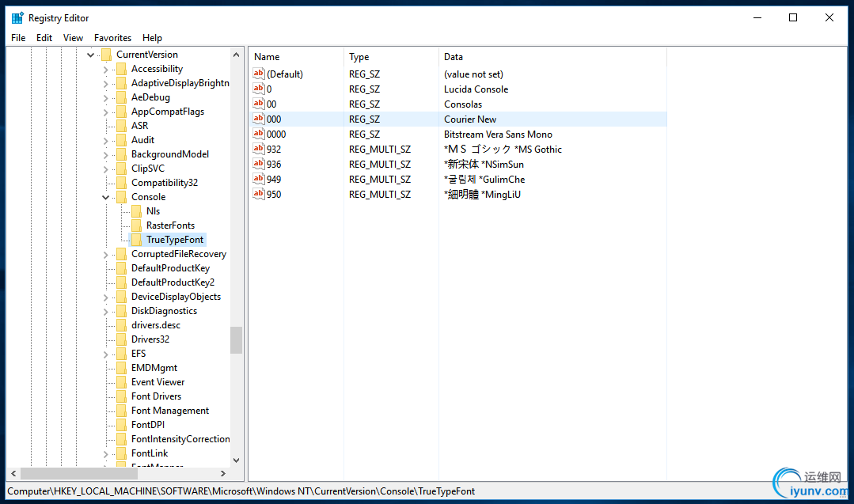Select the 'Lucida Console' data cell
854x504 pixels.
click(476, 89)
